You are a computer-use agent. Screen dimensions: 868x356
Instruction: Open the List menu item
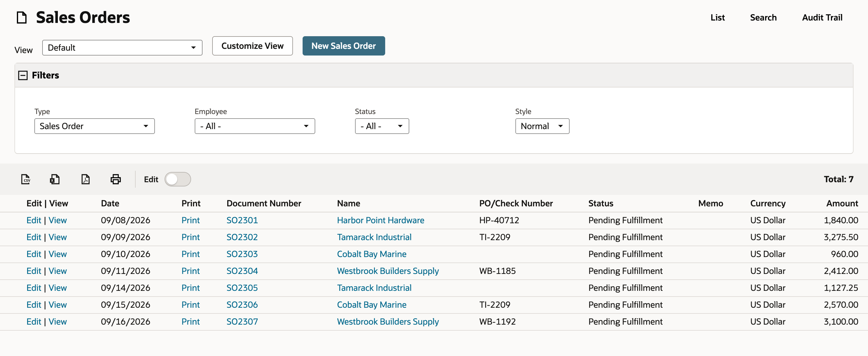tap(717, 17)
